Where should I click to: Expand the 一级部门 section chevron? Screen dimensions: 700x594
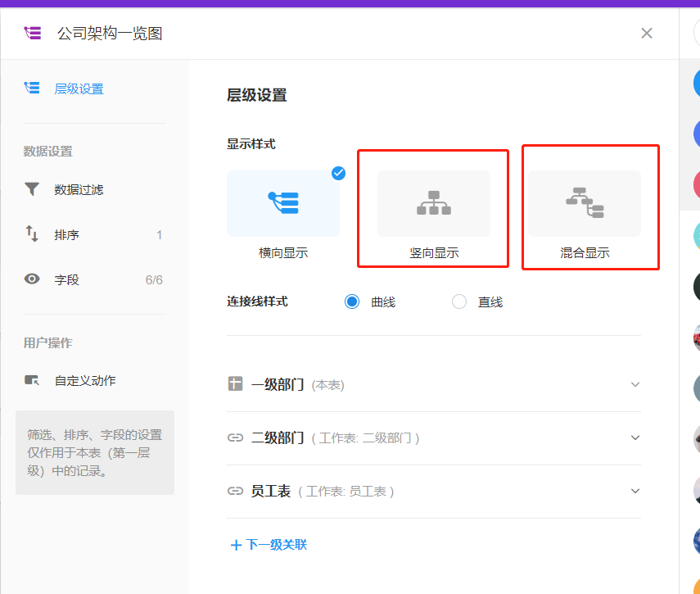635,384
